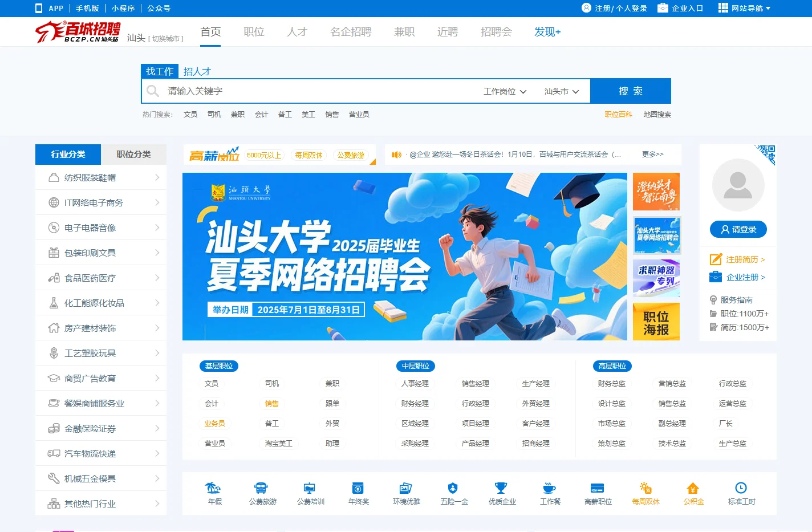Expand the 金融保险证券 category
The width and height of the screenshot is (812, 532).
pyautogui.click(x=101, y=428)
